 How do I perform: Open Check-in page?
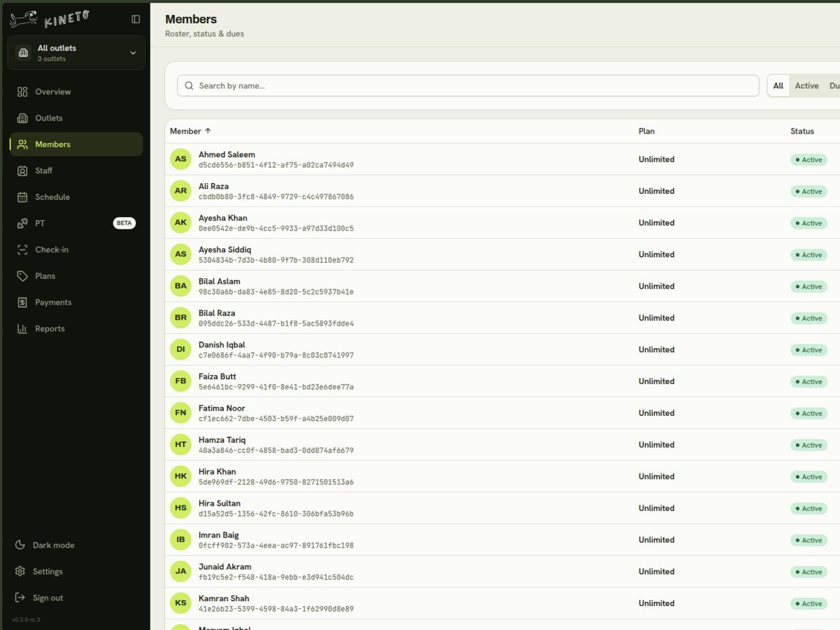pos(76,250)
